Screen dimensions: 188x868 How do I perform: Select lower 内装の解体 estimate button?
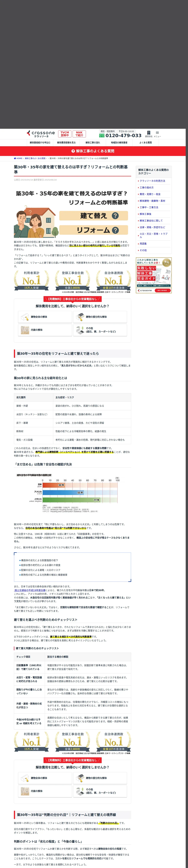(45, 791)
